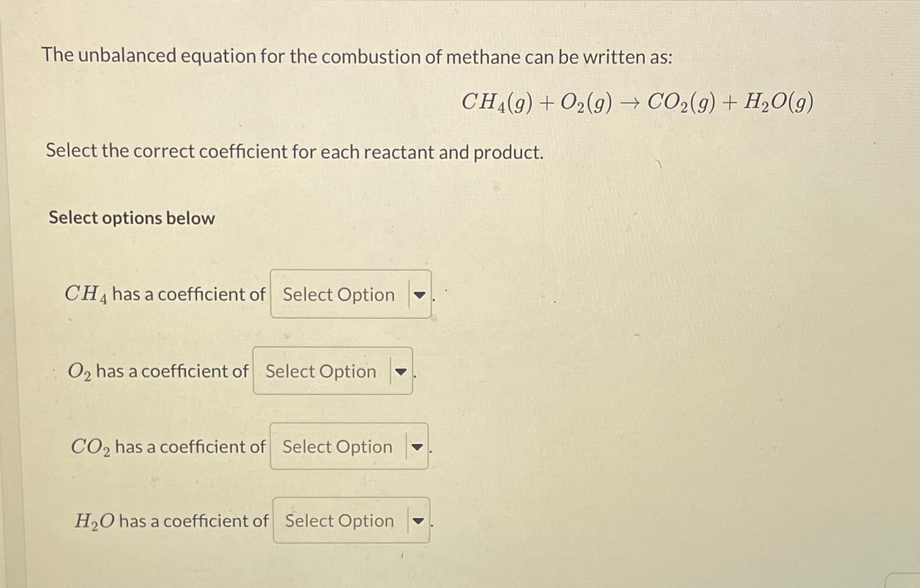The height and width of the screenshot is (588, 920).
Task: Click the CO2 has a coefficient label
Action: click(x=167, y=447)
